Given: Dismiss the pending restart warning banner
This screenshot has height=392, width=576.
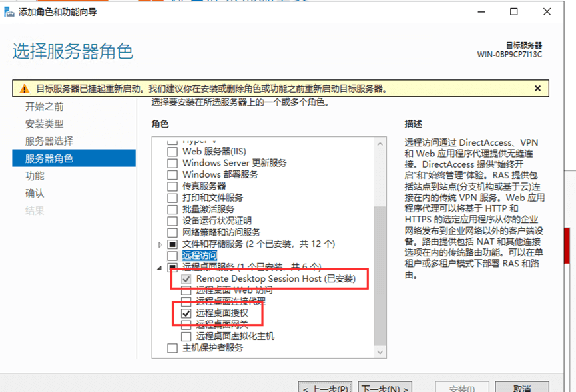Looking at the screenshot, I should (537, 88).
